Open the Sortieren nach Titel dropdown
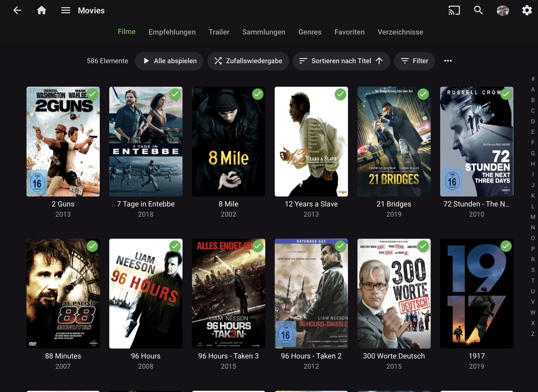 [x=341, y=61]
